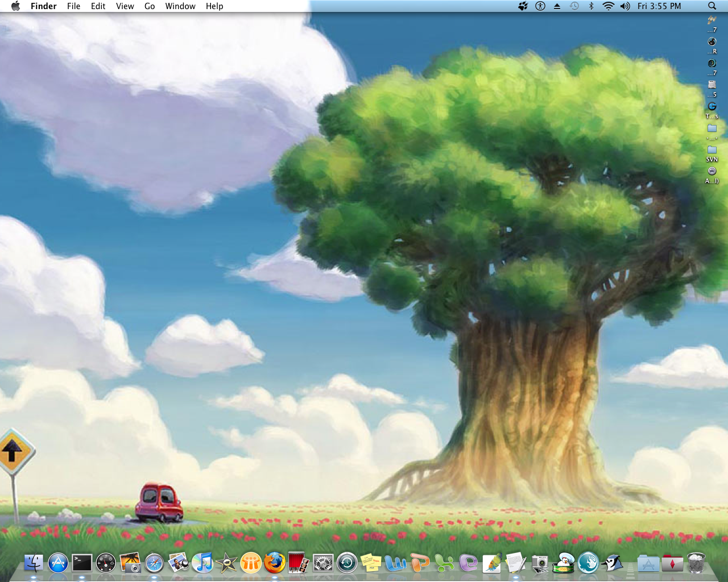Open the File menu
Viewport: 728px width, 582px height.
point(73,6)
